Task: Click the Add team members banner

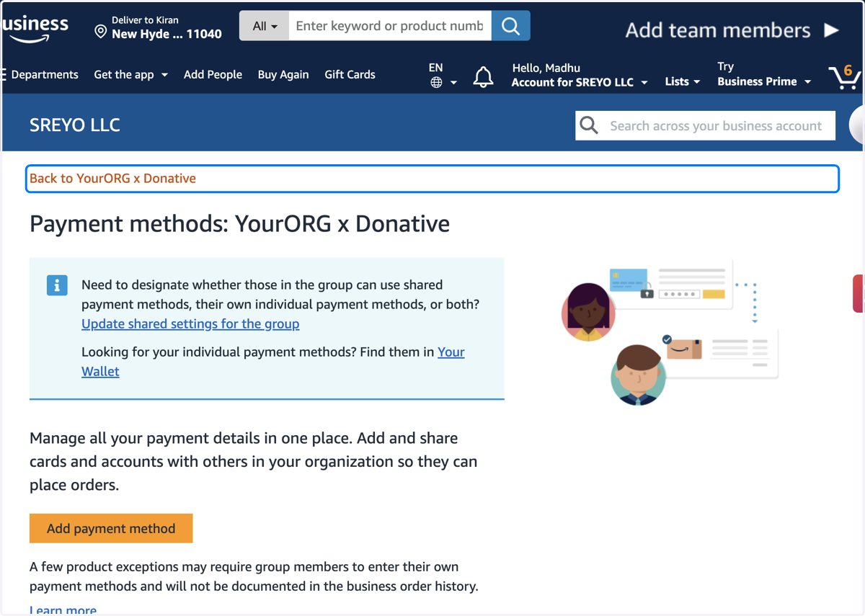Action: point(732,30)
